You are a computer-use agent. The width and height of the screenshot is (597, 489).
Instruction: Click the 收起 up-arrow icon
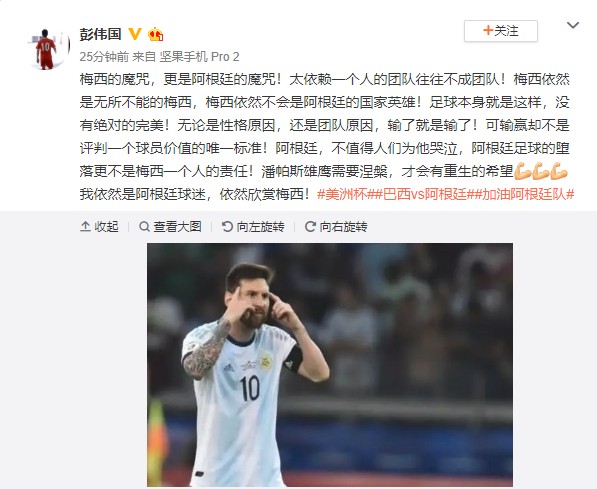[x=85, y=227]
